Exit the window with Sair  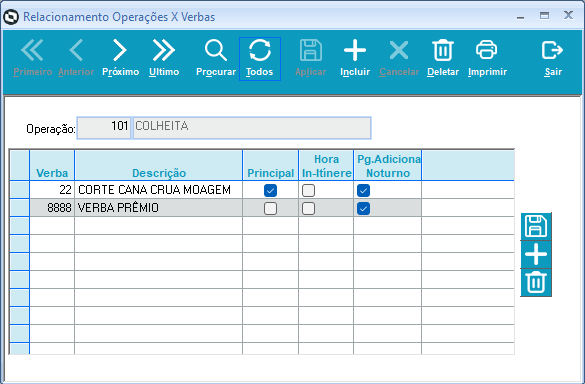(553, 59)
